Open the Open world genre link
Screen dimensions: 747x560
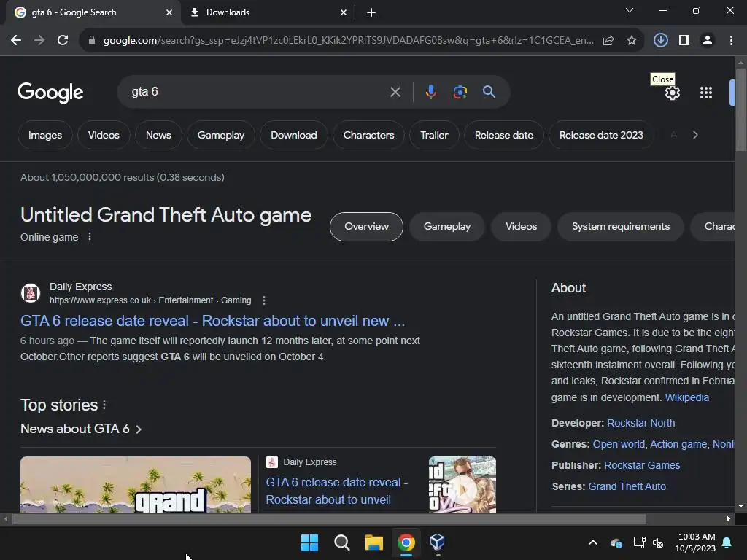619,444
